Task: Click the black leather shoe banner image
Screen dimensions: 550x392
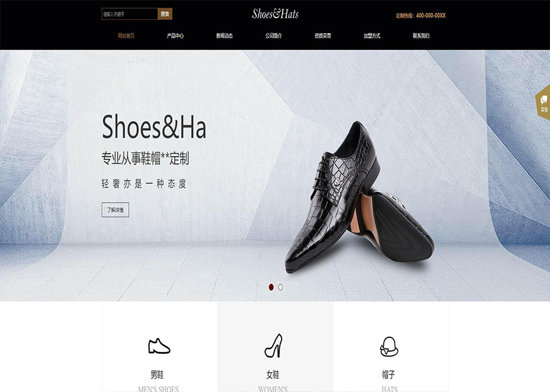Action: pos(359,197)
